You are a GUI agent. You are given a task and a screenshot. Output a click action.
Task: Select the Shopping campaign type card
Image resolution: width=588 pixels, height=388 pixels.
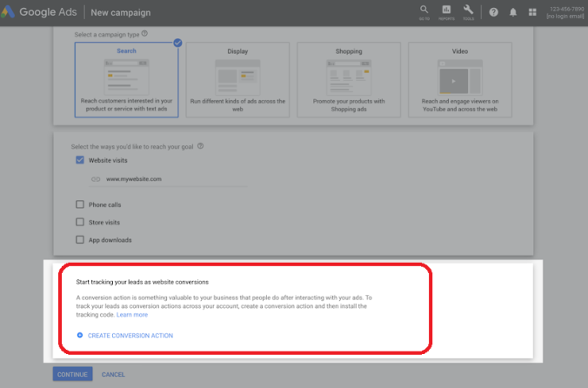349,79
